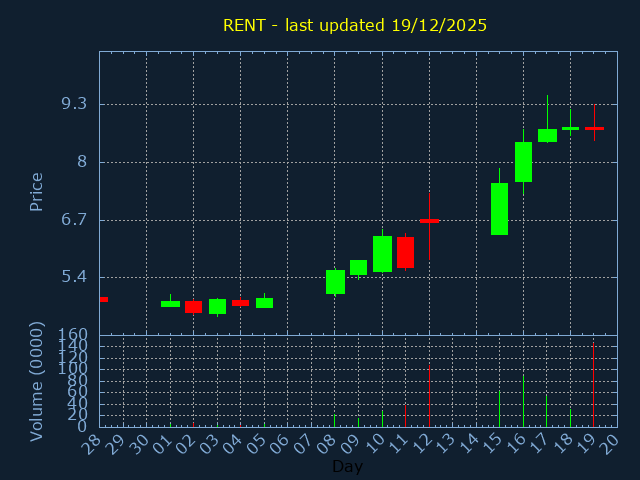Click the Price axis title

point(36,192)
